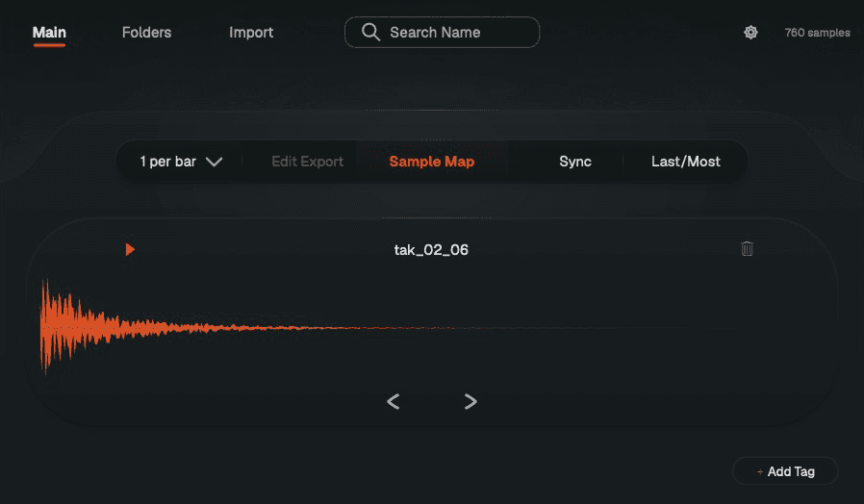This screenshot has height=504, width=864.
Task: Click the orange waveform display
Action: click(253, 327)
